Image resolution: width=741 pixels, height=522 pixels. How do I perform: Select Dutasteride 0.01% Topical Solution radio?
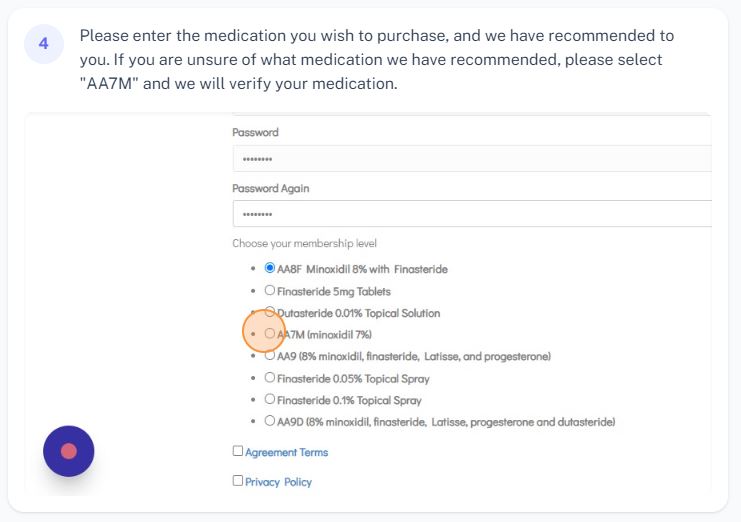[270, 312]
